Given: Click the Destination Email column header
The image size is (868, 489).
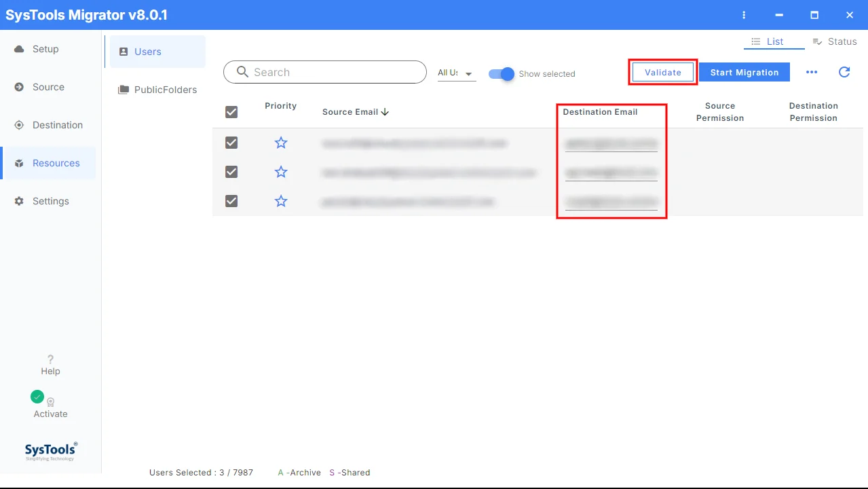Looking at the screenshot, I should [600, 112].
